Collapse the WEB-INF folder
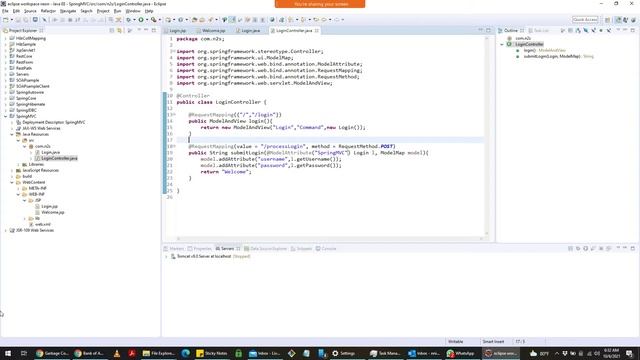Screen dimensions: 640x360 coord(18,194)
